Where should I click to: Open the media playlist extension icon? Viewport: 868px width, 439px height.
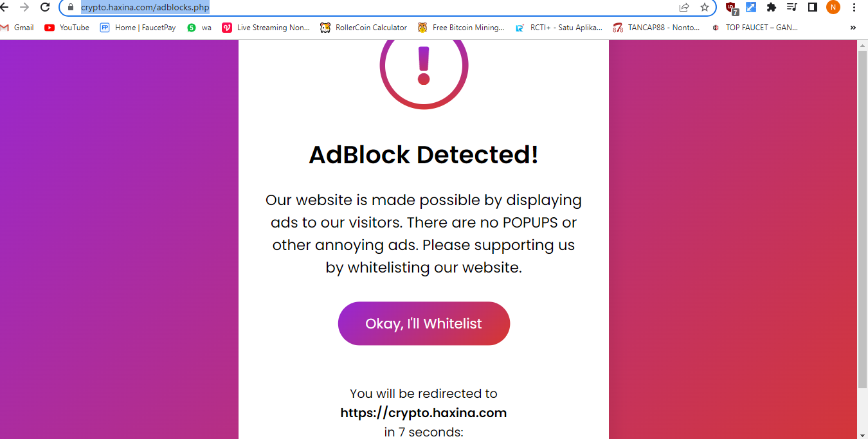[x=791, y=8]
